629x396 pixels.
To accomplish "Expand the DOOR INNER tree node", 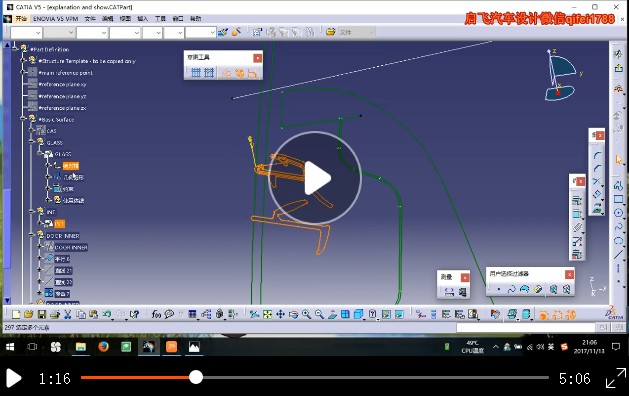I will (x=32, y=235).
